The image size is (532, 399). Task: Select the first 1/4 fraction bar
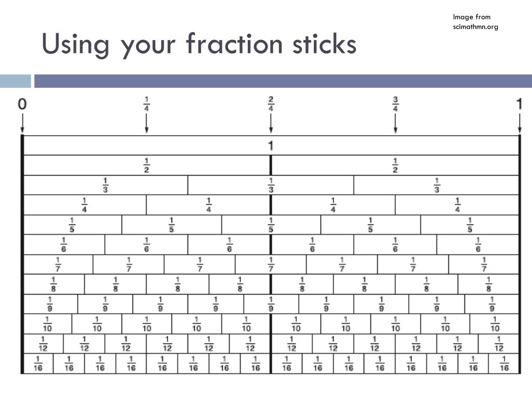click(x=85, y=205)
